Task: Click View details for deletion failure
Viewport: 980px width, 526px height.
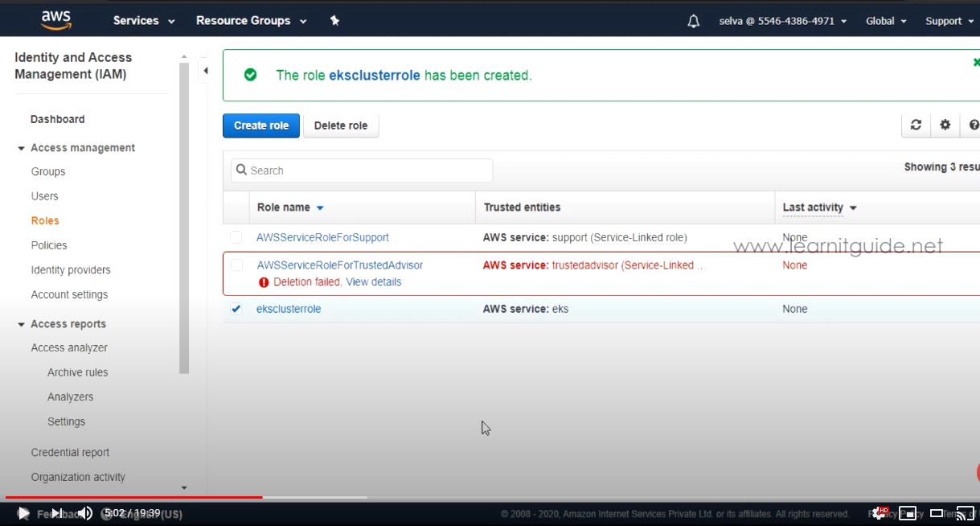Action: click(x=374, y=282)
